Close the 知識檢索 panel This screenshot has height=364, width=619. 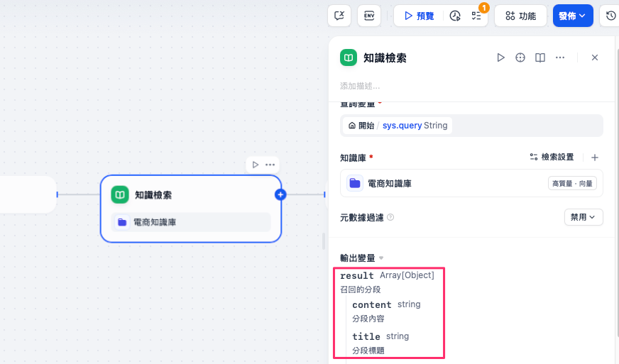(595, 57)
